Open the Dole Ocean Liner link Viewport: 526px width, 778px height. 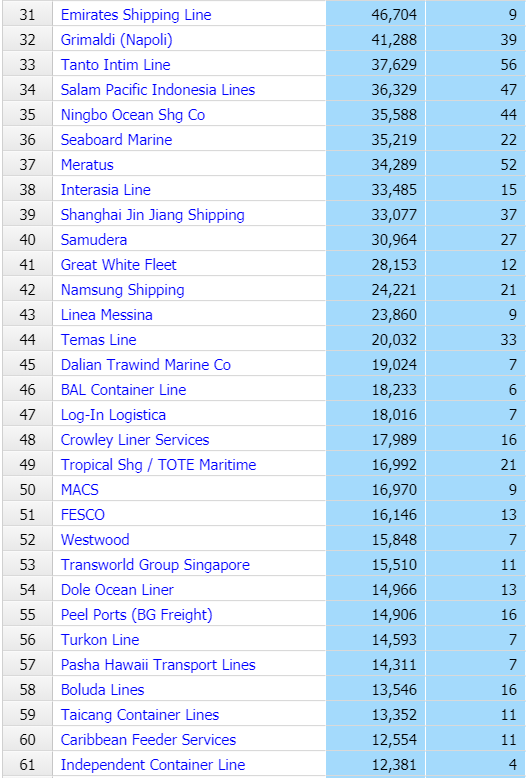click(x=118, y=589)
